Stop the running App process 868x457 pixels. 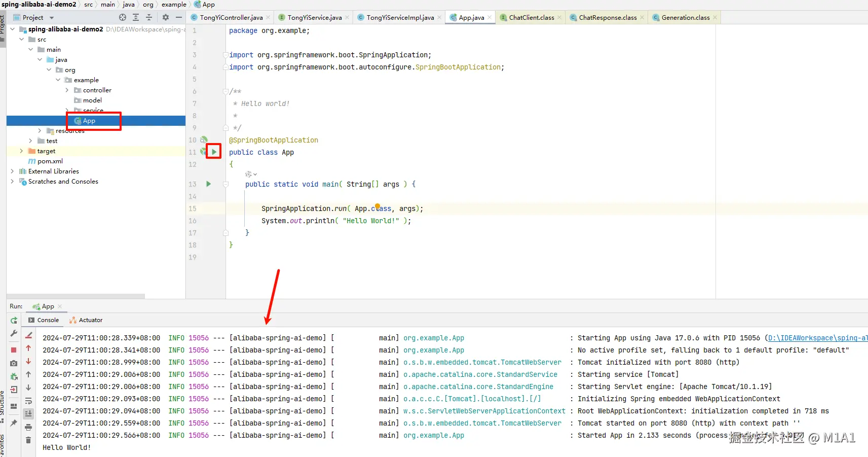point(14,350)
